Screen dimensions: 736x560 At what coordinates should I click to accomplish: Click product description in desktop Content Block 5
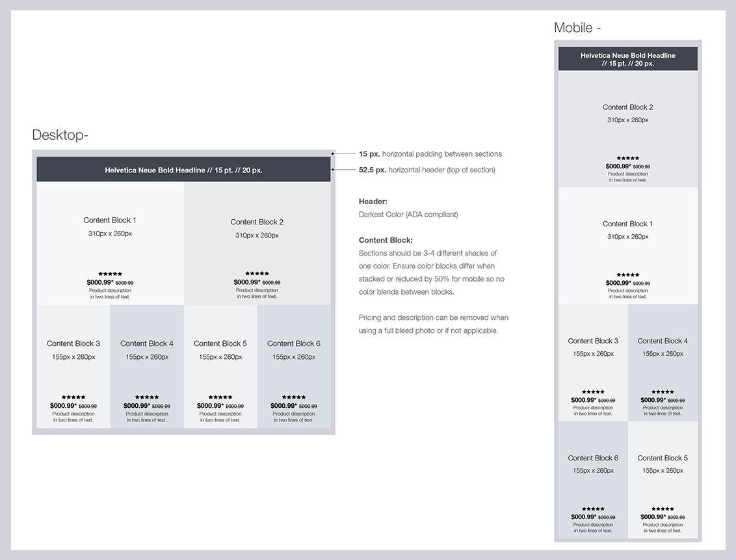pos(220,417)
